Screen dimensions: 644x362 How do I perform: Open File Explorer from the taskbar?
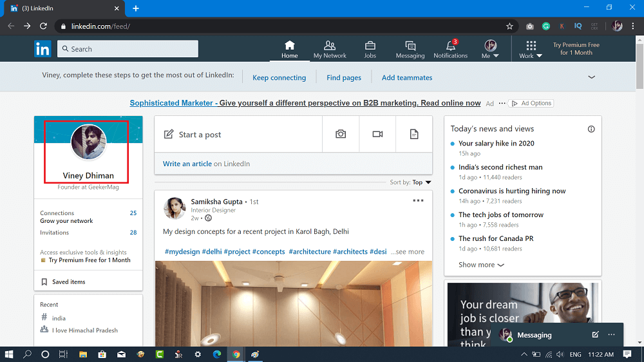(x=83, y=354)
